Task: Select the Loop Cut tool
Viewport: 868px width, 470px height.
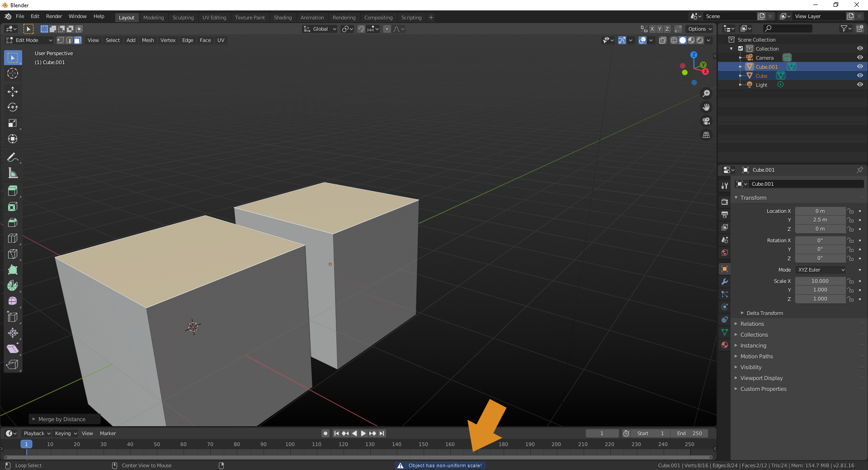Action: (13, 238)
